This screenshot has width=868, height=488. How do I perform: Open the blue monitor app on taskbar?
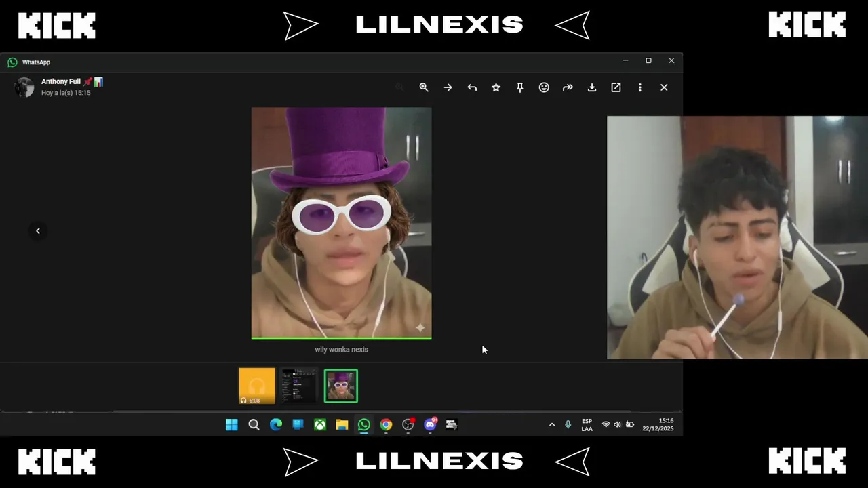tap(298, 425)
